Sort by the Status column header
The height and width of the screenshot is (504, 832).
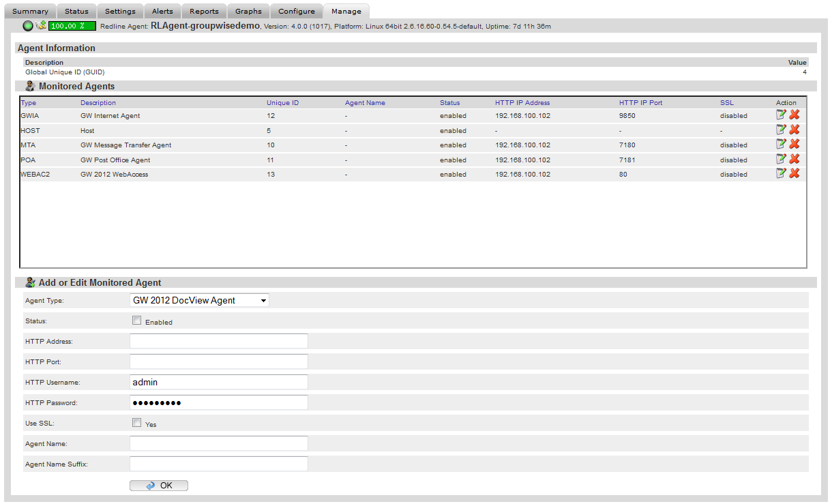coord(449,103)
